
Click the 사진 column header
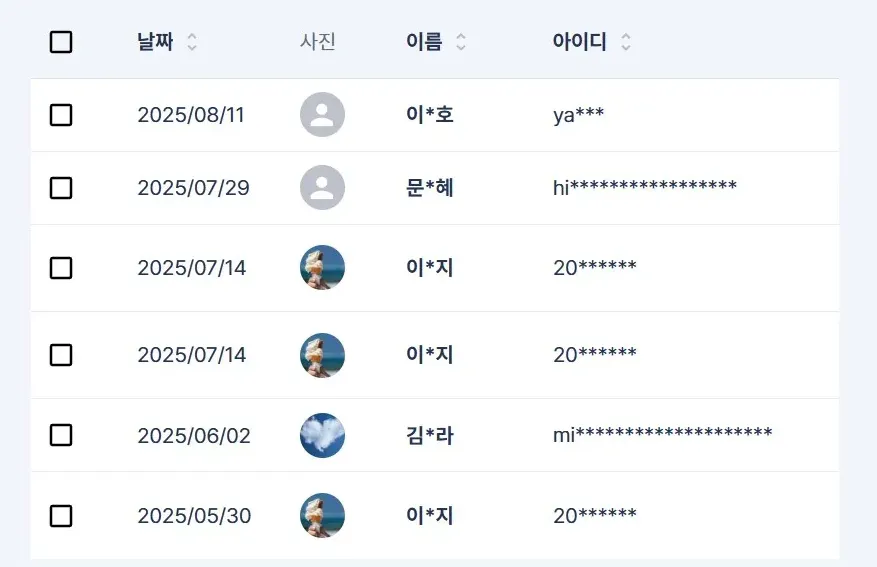[x=318, y=42]
